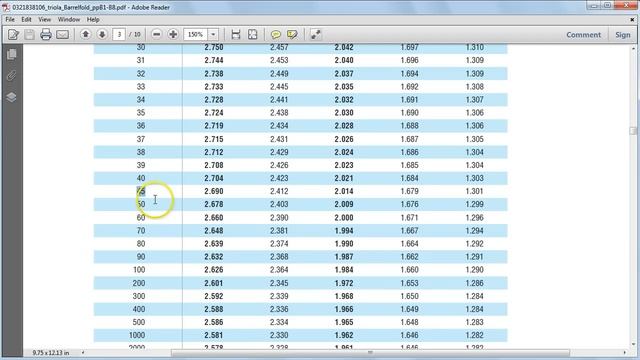Click table value 2.000 in row 60

click(x=344, y=218)
